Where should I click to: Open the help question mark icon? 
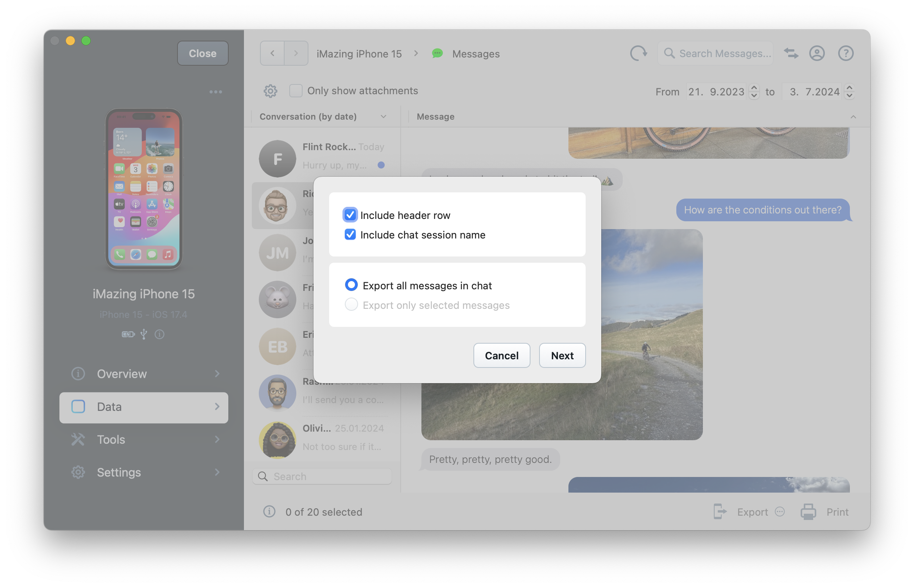(x=846, y=53)
